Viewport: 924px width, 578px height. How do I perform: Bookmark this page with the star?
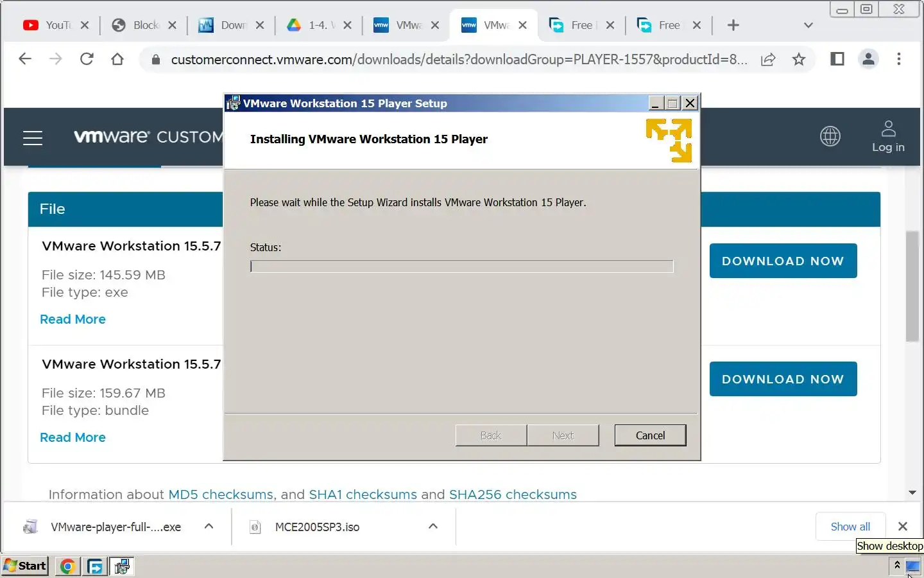pos(799,60)
